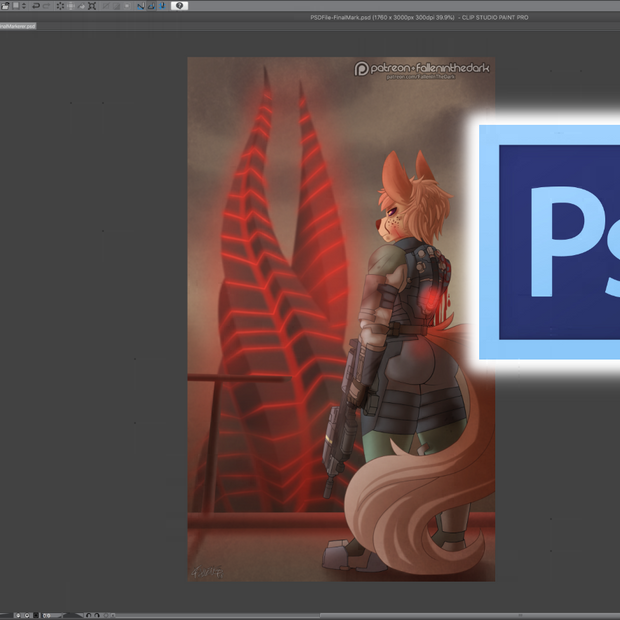Toggle Show Selection Border in command bar
Screen dimensions: 620x620
coord(127,6)
